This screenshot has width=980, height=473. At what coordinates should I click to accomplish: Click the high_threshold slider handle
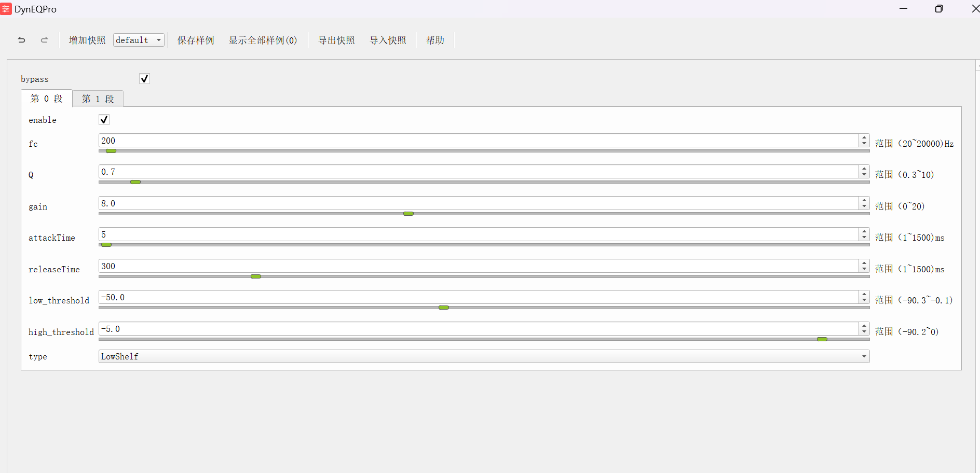pos(822,339)
